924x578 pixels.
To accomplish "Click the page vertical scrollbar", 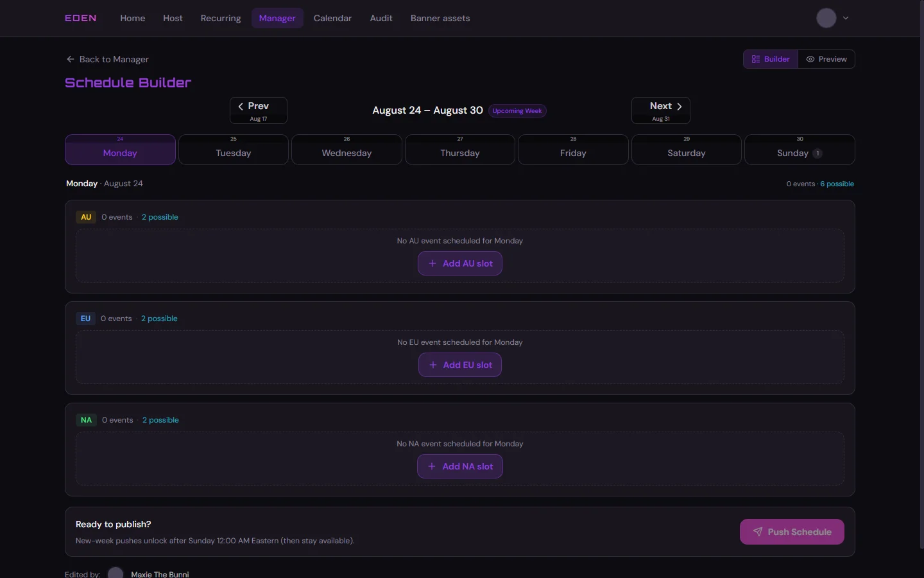I will (921, 275).
